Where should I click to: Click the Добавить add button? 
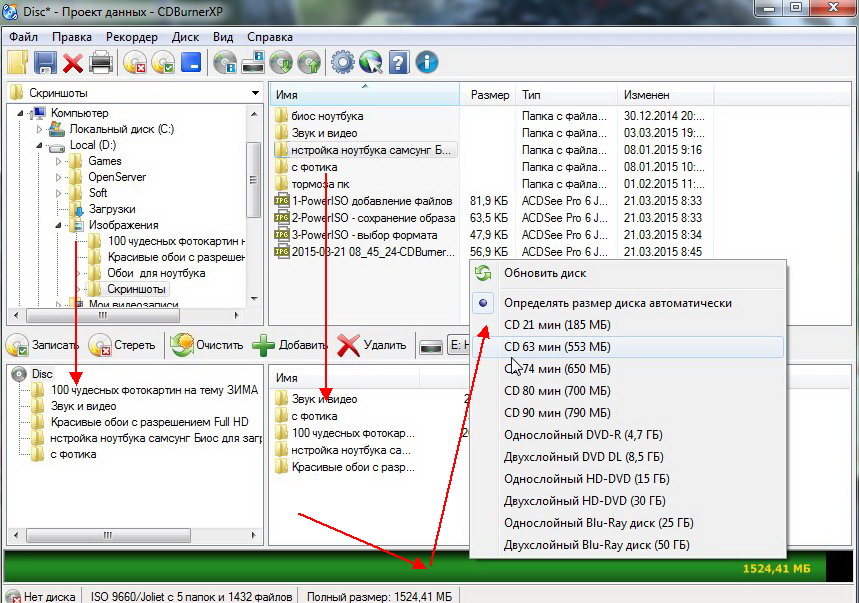(x=290, y=346)
